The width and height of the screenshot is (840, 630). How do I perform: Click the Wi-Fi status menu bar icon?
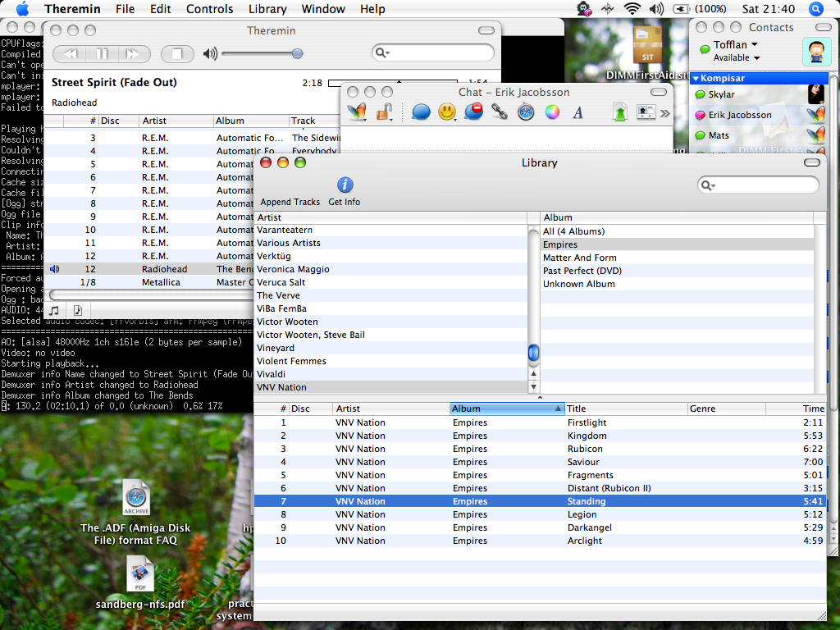coord(632,8)
